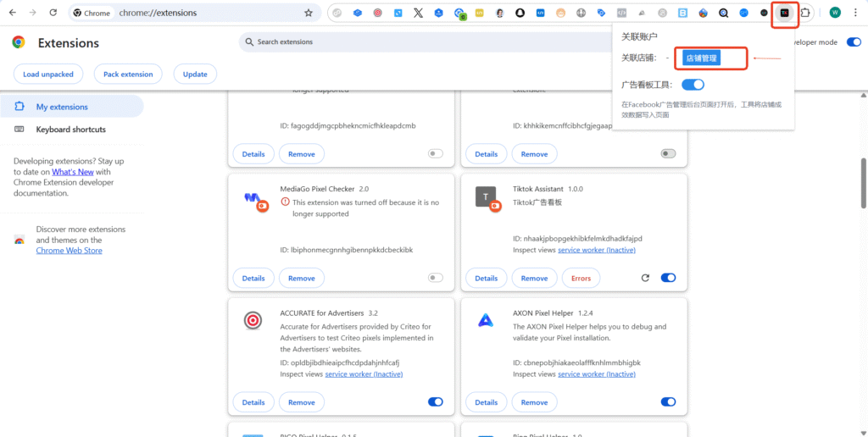Go back with the browser back arrow
Image resolution: width=868 pixels, height=437 pixels.
click(14, 13)
